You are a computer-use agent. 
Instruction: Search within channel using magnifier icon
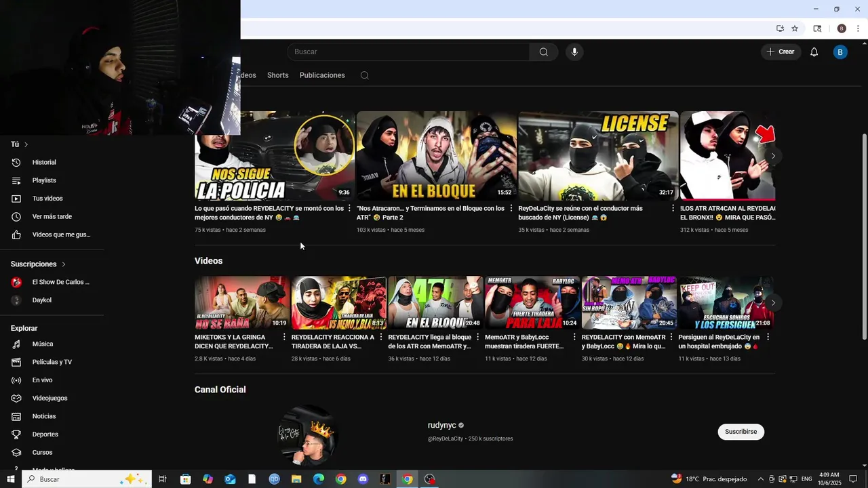click(x=365, y=75)
